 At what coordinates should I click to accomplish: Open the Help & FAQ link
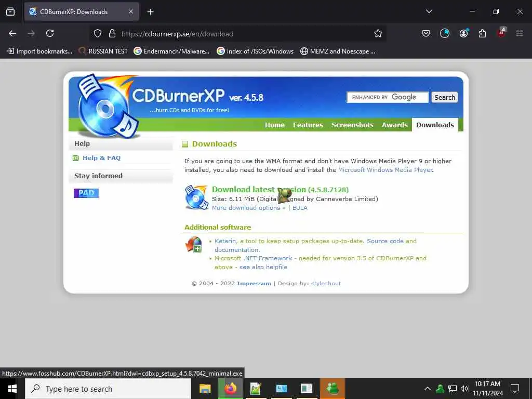101,158
